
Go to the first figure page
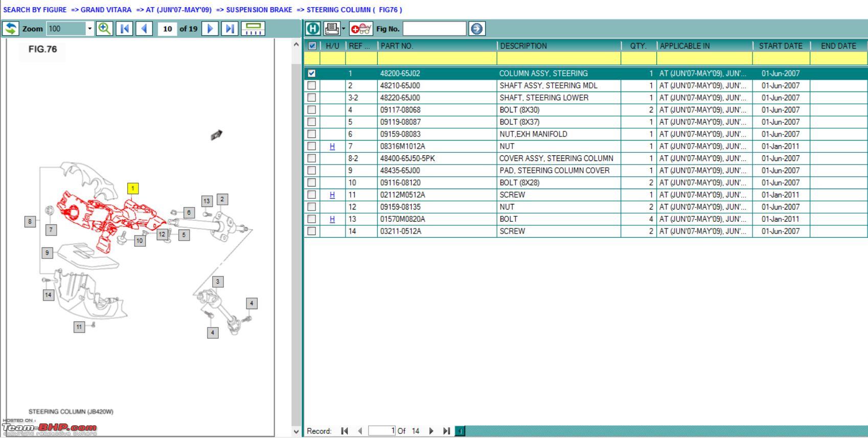124,29
